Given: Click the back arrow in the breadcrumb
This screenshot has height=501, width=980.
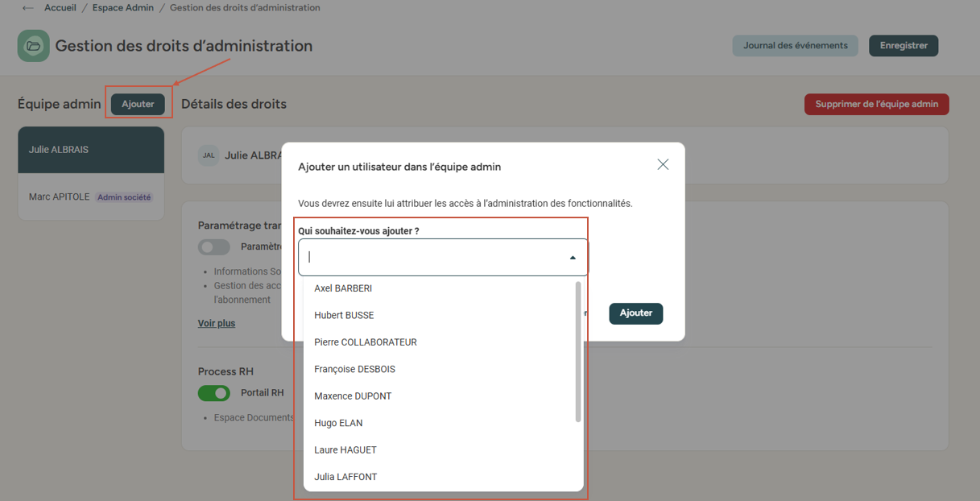Looking at the screenshot, I should (x=28, y=8).
